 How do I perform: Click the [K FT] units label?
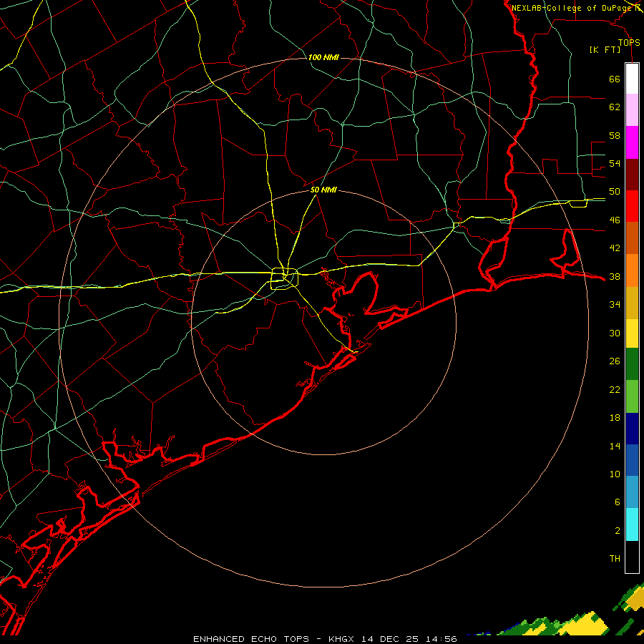tap(605, 50)
